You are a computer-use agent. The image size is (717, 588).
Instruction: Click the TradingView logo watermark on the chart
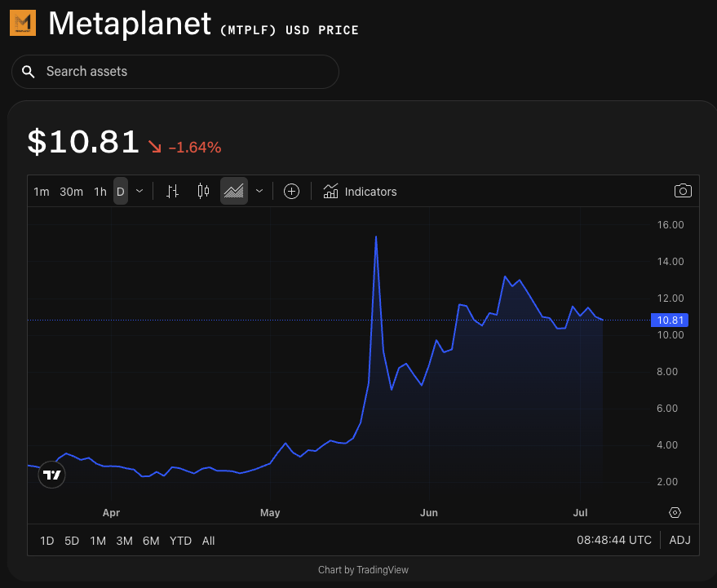[51, 474]
